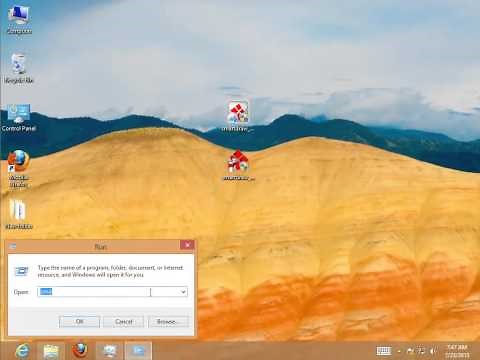Open File Explorer from the taskbar
The height and width of the screenshot is (360, 480).
click(x=51, y=351)
